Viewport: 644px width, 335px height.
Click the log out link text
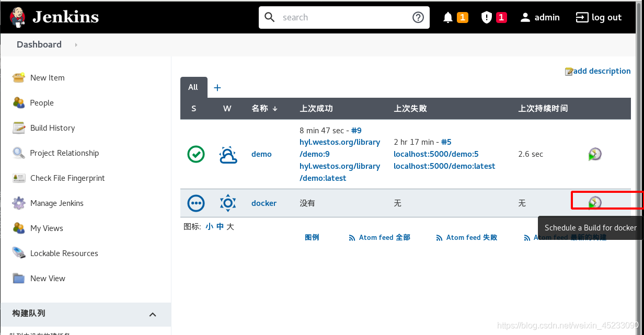(606, 17)
